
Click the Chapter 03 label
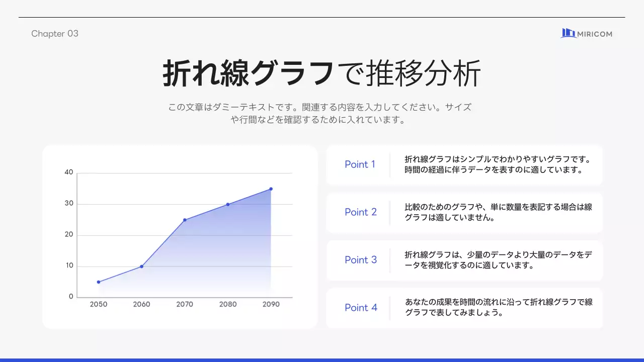54,34
